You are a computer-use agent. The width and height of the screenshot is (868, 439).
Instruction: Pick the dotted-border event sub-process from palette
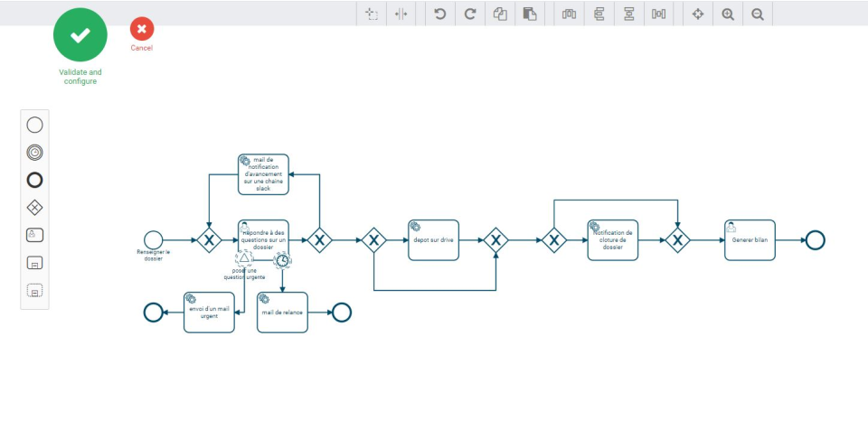coord(34,290)
